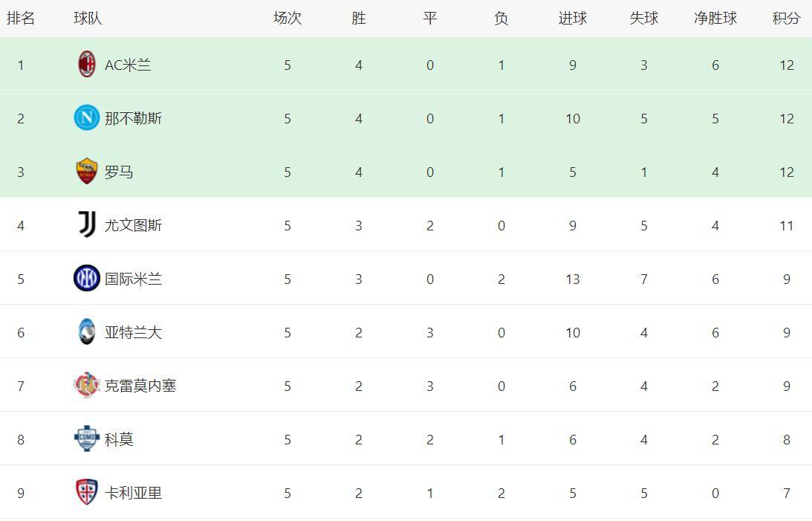Image resolution: width=812 pixels, height=521 pixels.
Task: Click the Napoli club logo
Action: click(87, 118)
